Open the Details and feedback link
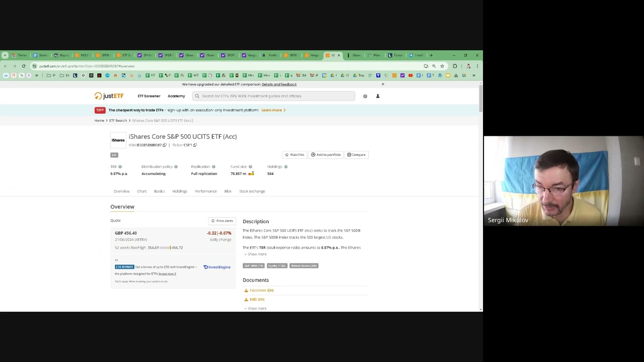The height and width of the screenshot is (362, 644). (279, 84)
